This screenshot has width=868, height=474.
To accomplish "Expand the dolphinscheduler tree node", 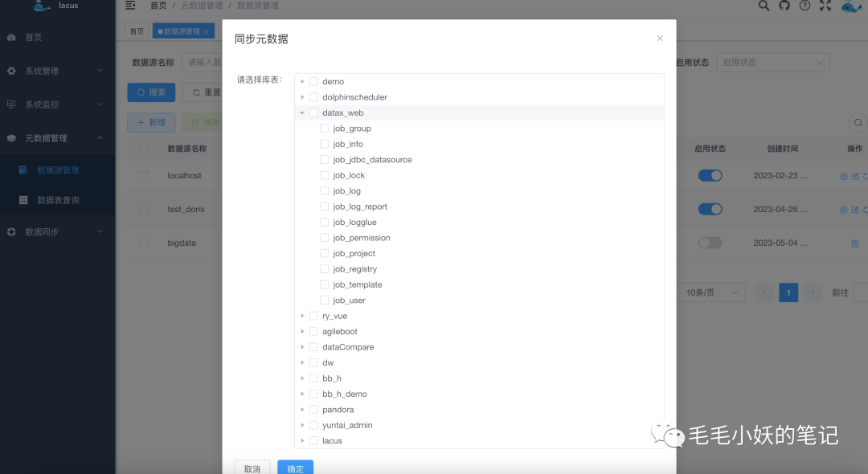I will pos(302,97).
